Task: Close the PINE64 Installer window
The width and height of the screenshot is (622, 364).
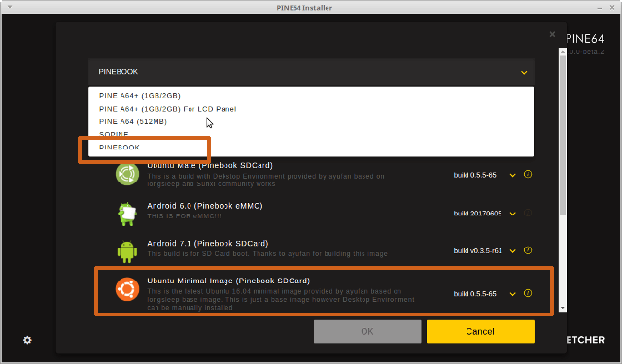Action: [612, 7]
